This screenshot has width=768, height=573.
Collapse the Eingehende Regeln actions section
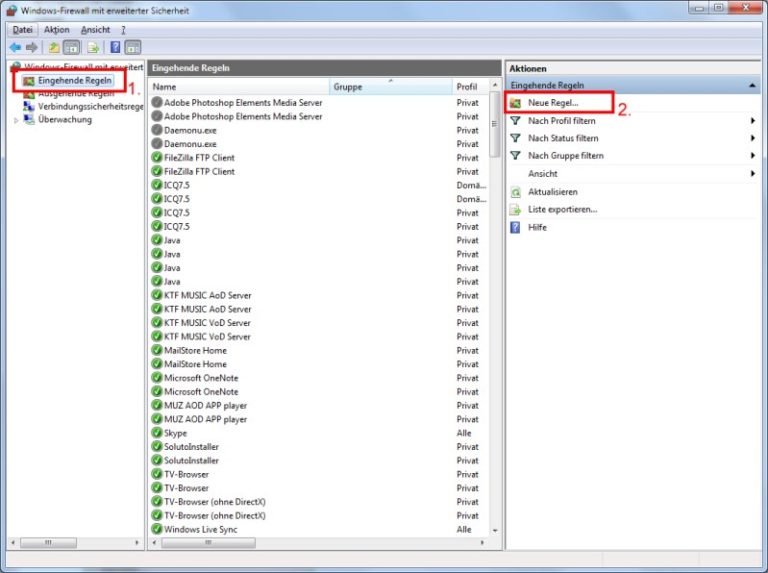point(751,86)
